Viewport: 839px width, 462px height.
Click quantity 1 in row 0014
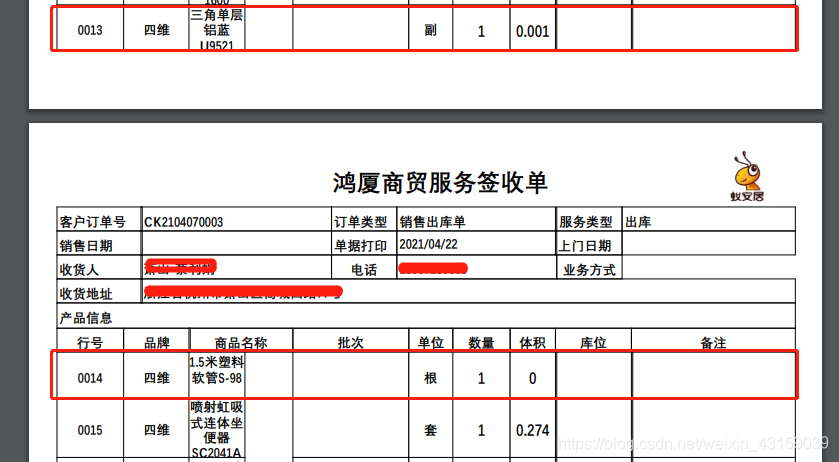(x=481, y=379)
